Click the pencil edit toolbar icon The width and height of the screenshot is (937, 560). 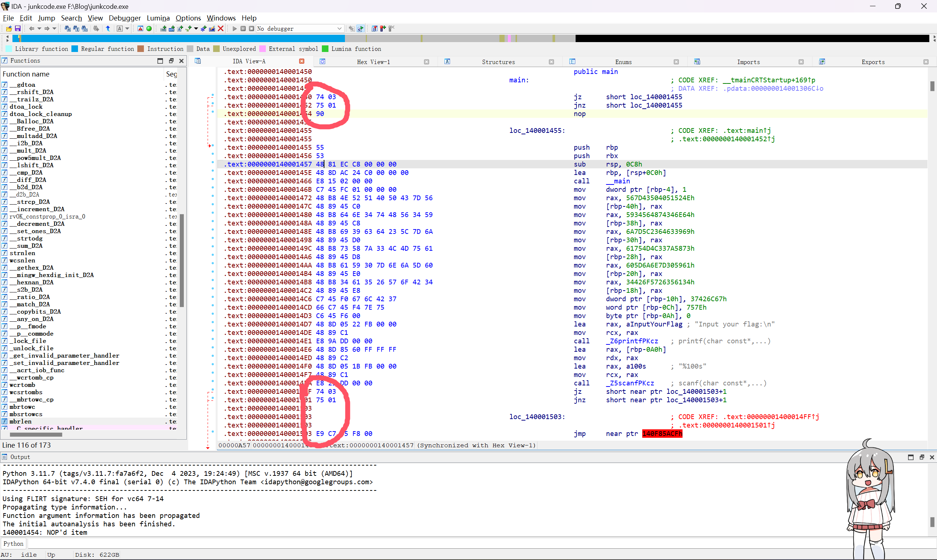click(x=212, y=29)
